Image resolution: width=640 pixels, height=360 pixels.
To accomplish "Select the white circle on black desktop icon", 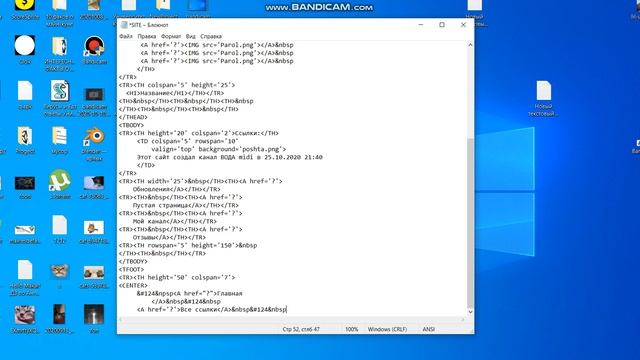I will tap(25, 45).
